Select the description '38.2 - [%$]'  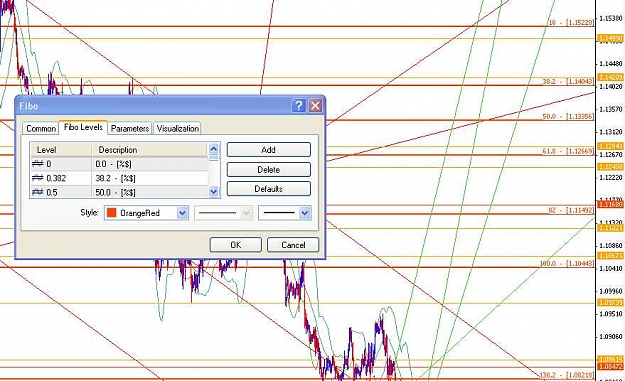click(115, 178)
